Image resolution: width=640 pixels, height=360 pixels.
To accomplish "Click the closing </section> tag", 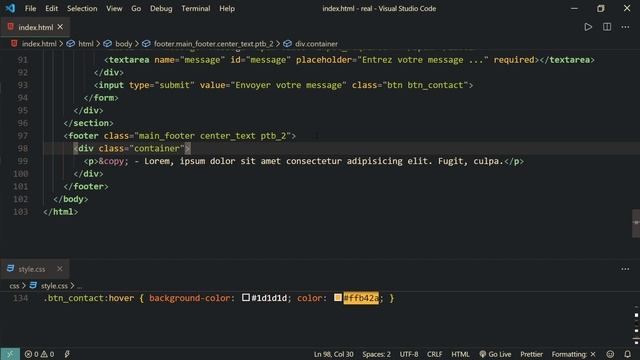I will (89, 123).
